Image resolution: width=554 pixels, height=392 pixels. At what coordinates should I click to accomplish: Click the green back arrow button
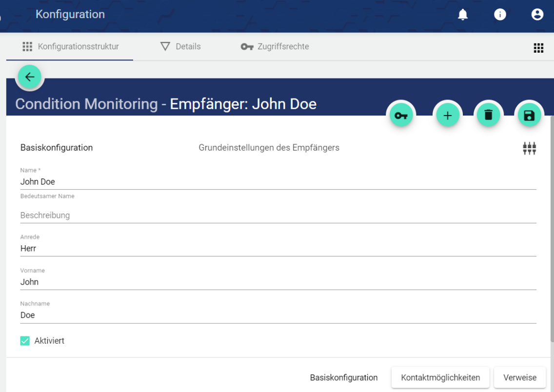coord(30,77)
